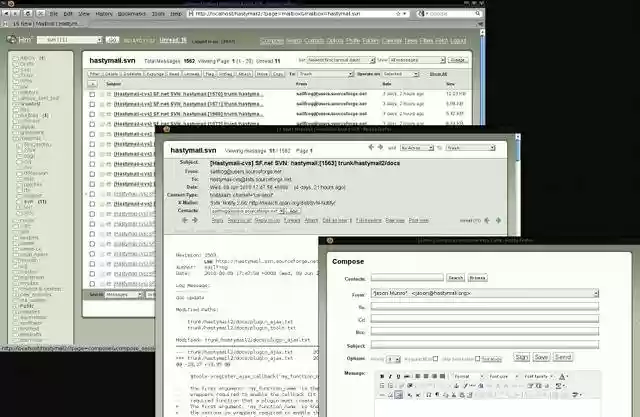
Task: Click the Hm Hastymail logo icon
Action: (12, 39)
